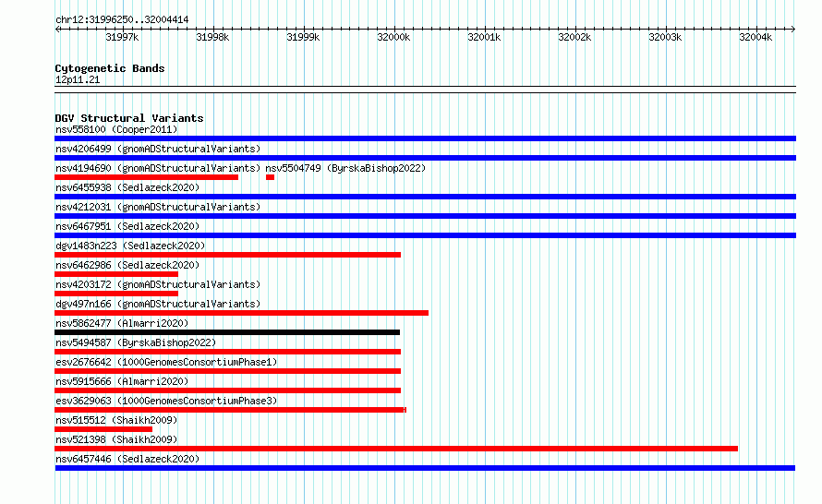Image resolution: width=822 pixels, height=504 pixels.
Task: Click the 31997k ruler tick label
Action: 122,37
